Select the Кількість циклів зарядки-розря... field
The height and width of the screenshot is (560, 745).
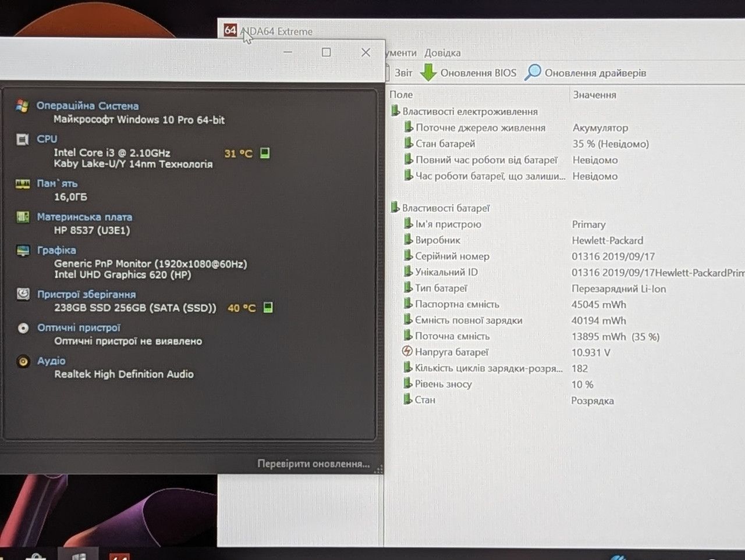[489, 368]
